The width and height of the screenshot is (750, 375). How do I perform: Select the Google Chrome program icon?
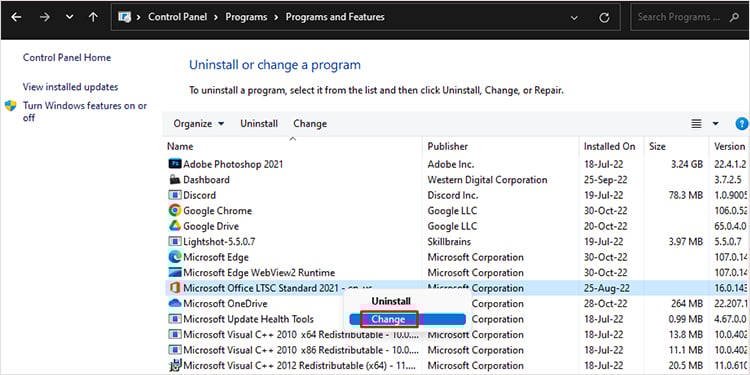175,210
